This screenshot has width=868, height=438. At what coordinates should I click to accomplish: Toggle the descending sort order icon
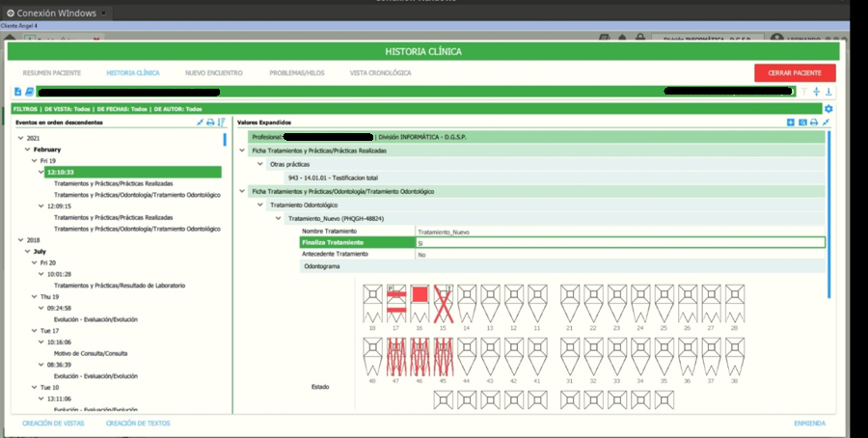(222, 123)
